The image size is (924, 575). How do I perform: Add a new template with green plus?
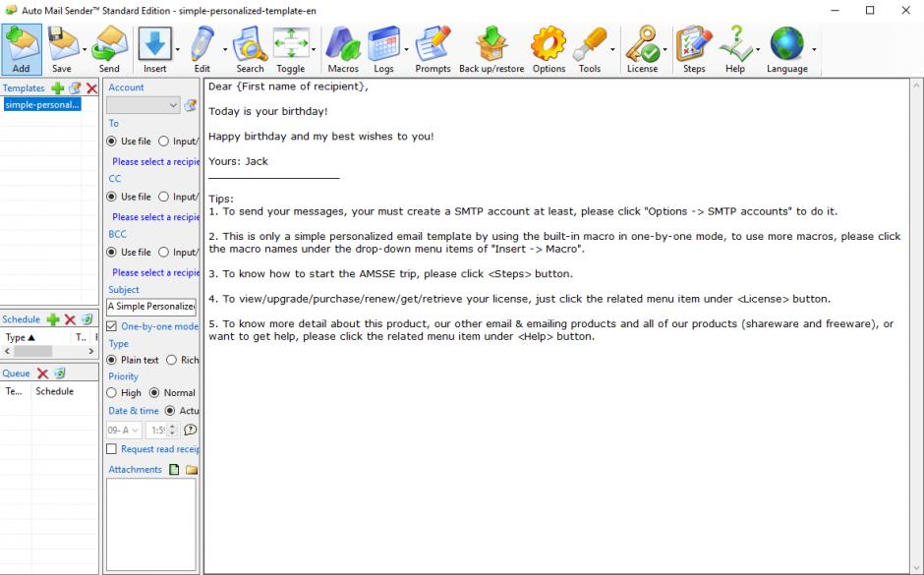[x=57, y=88]
